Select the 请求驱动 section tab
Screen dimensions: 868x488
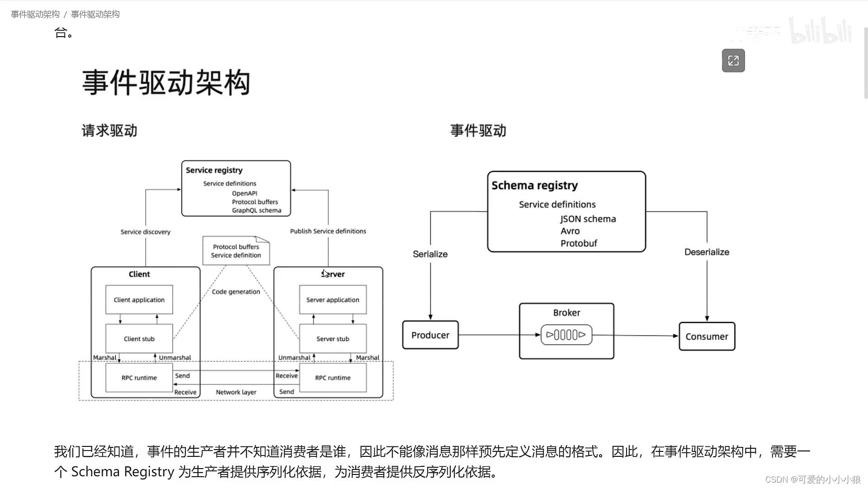pos(109,131)
